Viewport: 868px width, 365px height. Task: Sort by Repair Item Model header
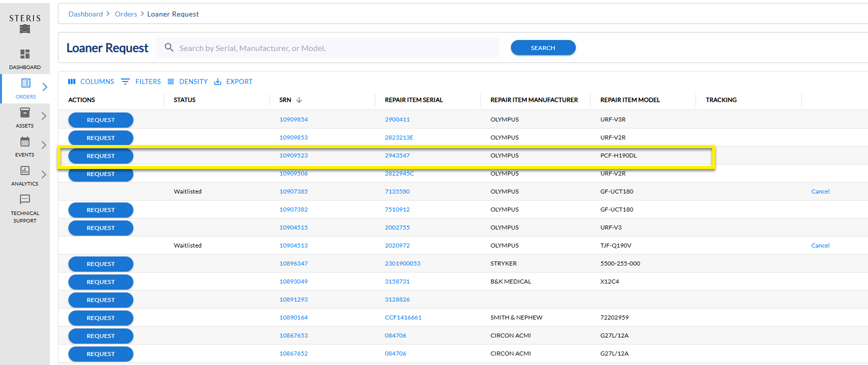point(630,100)
